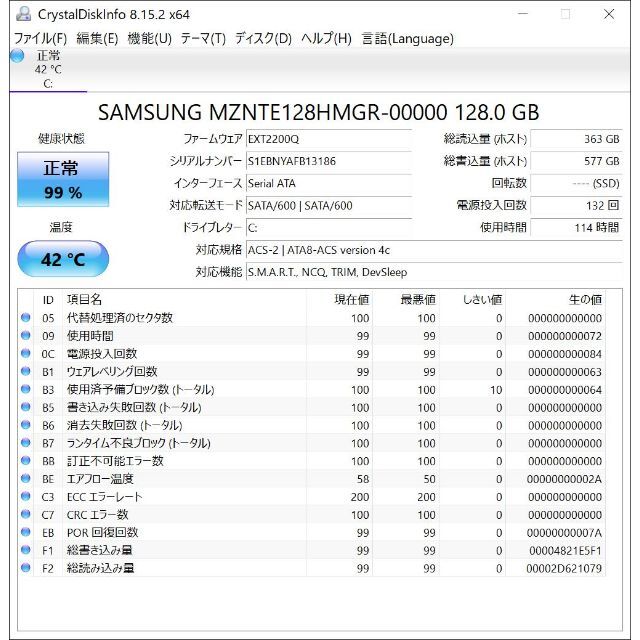Click status orb for row 09 使用時間

click(x=26, y=336)
